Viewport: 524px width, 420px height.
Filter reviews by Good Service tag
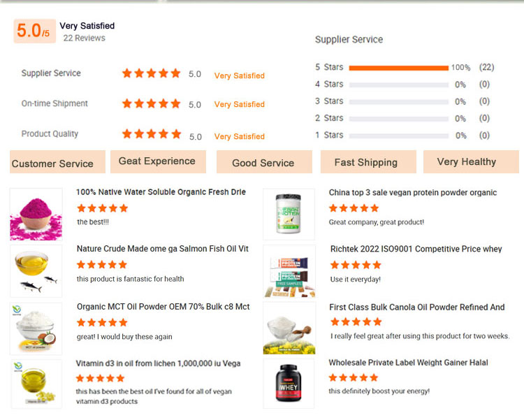pos(263,162)
